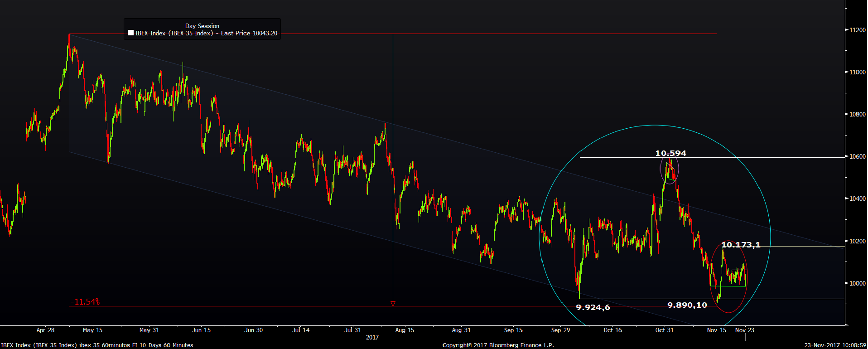Select 'Jun 15' on the date axis
This screenshot has width=868, height=349.
(201, 330)
